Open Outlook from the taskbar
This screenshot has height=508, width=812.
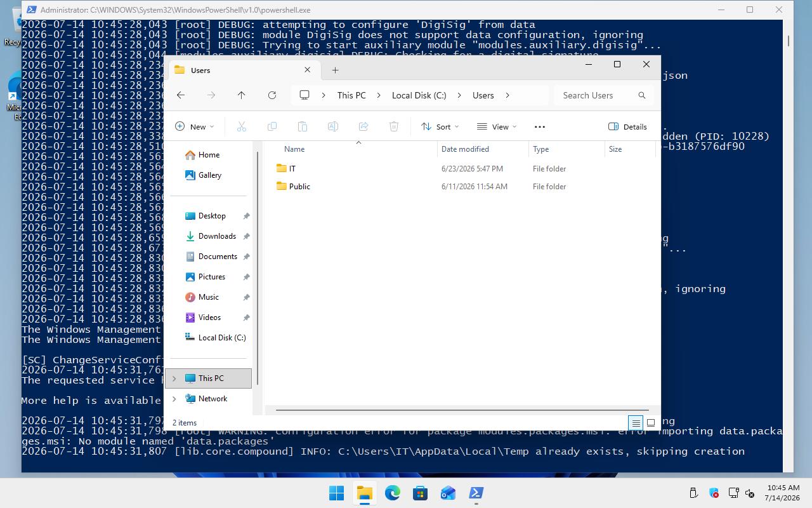[x=448, y=493]
